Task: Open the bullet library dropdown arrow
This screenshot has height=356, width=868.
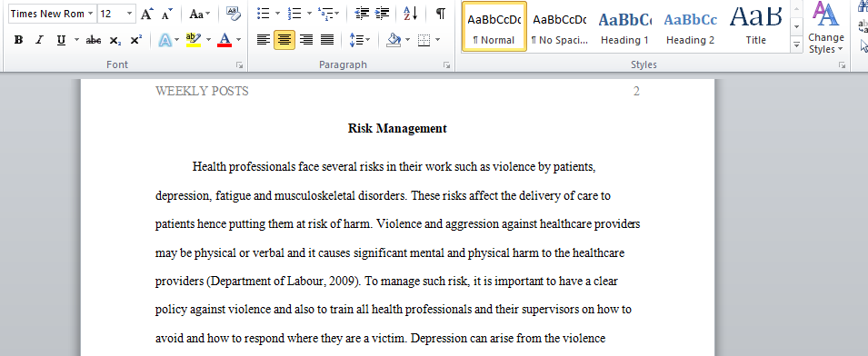Action: [278, 14]
